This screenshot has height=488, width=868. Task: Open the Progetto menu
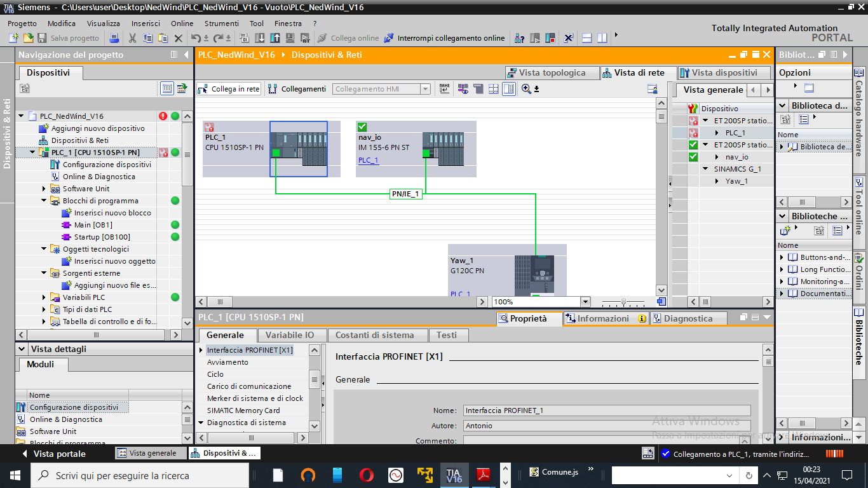[x=22, y=23]
